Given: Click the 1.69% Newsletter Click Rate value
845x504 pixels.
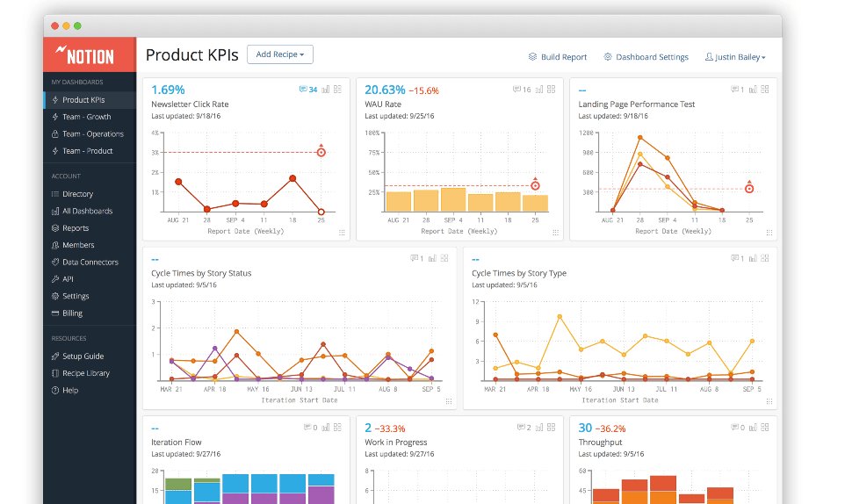Looking at the screenshot, I should click(x=168, y=90).
